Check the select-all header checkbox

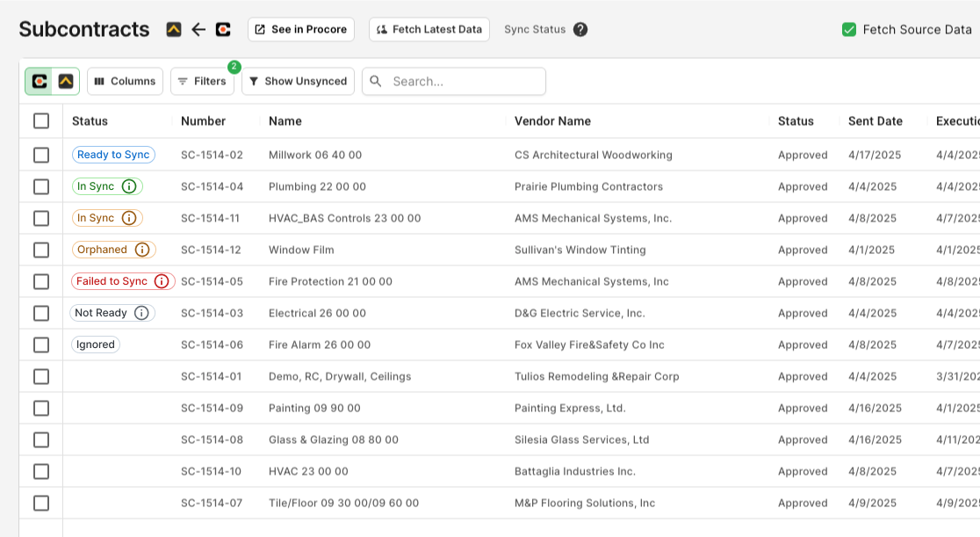click(x=41, y=121)
